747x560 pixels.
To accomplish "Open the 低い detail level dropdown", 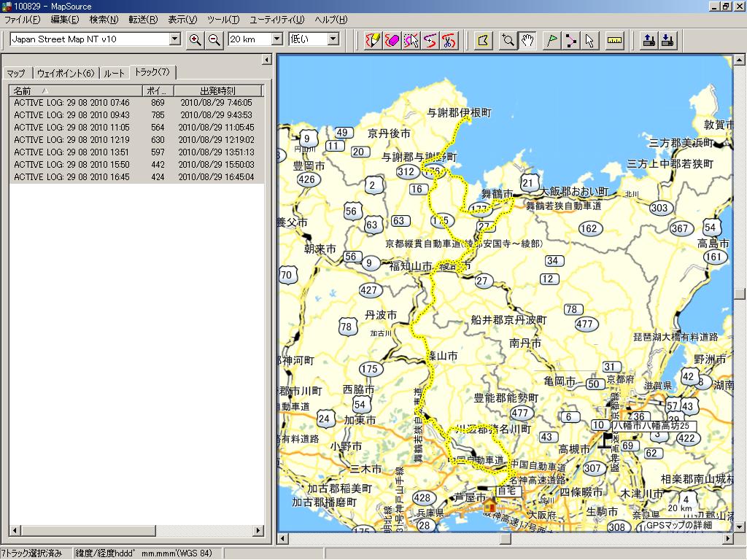I will click(x=333, y=39).
